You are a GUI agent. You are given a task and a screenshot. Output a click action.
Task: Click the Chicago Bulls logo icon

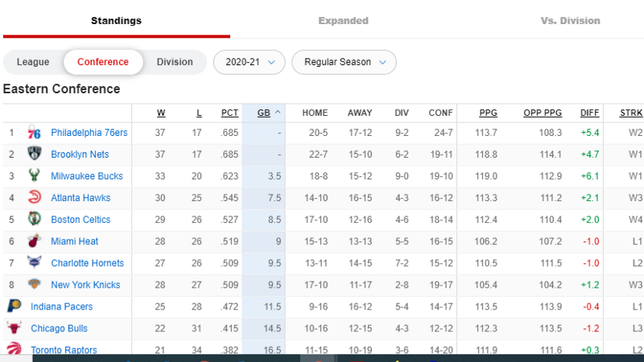(x=14, y=328)
